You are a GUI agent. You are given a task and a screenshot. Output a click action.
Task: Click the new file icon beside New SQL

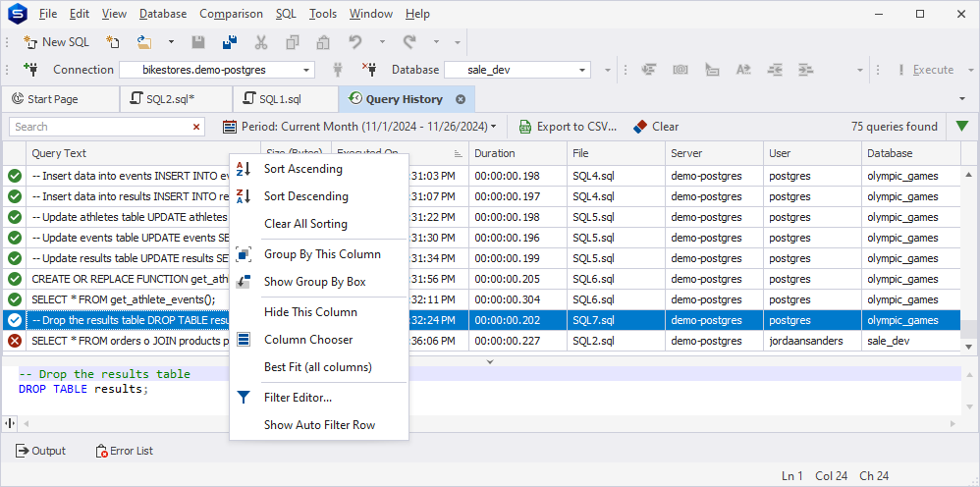click(113, 42)
